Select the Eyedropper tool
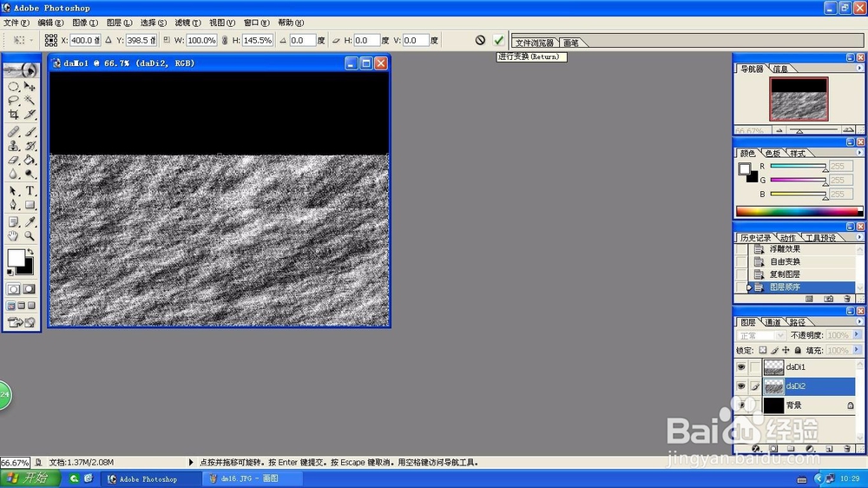 [x=30, y=222]
